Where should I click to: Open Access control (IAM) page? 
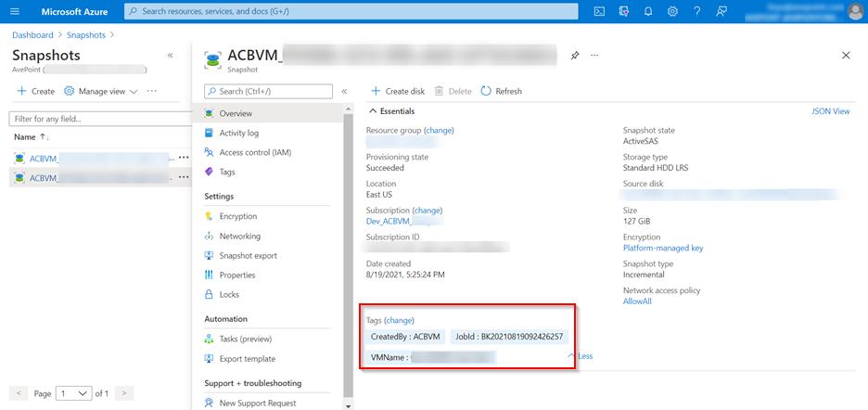[x=255, y=152]
